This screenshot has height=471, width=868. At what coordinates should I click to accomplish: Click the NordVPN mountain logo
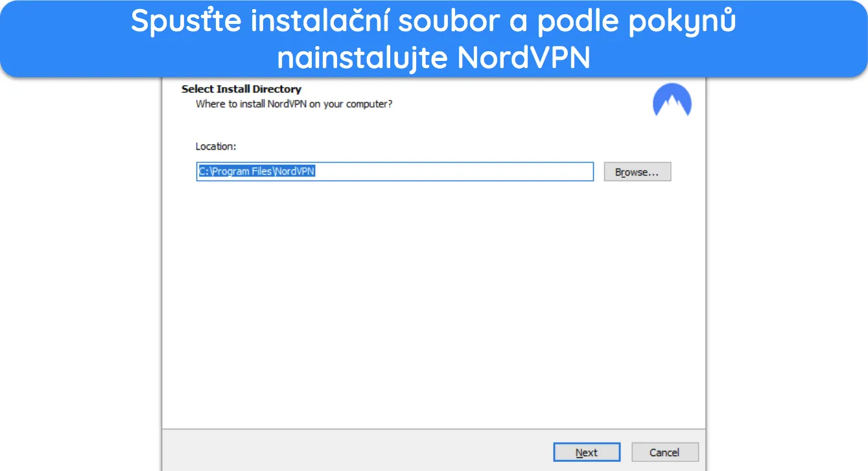tap(672, 100)
